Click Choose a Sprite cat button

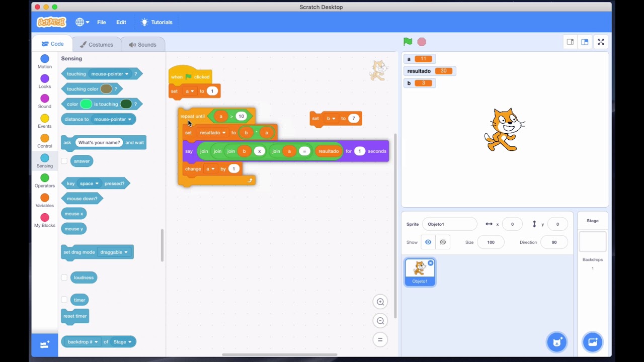(557, 342)
